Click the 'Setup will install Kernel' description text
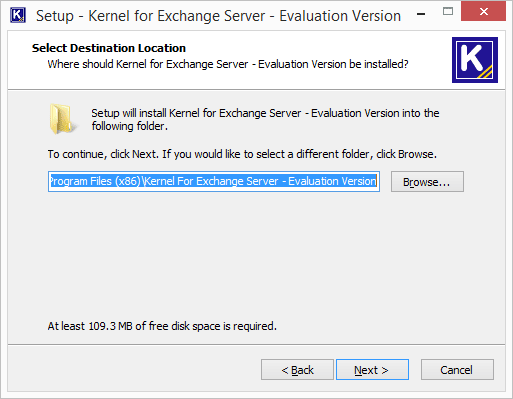513x399 pixels. tap(265, 119)
